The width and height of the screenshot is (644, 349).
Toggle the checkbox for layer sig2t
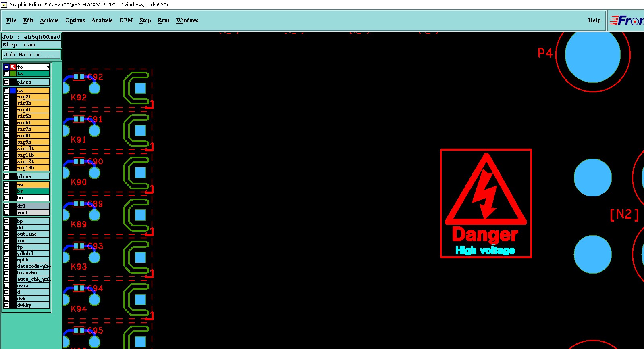click(6, 97)
